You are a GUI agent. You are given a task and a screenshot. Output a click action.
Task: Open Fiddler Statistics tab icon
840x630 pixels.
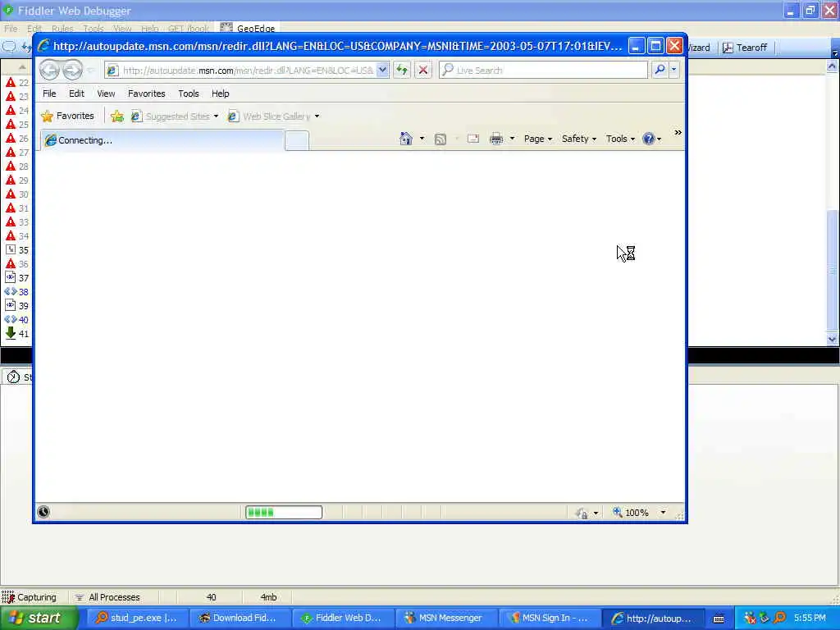[x=13, y=377]
